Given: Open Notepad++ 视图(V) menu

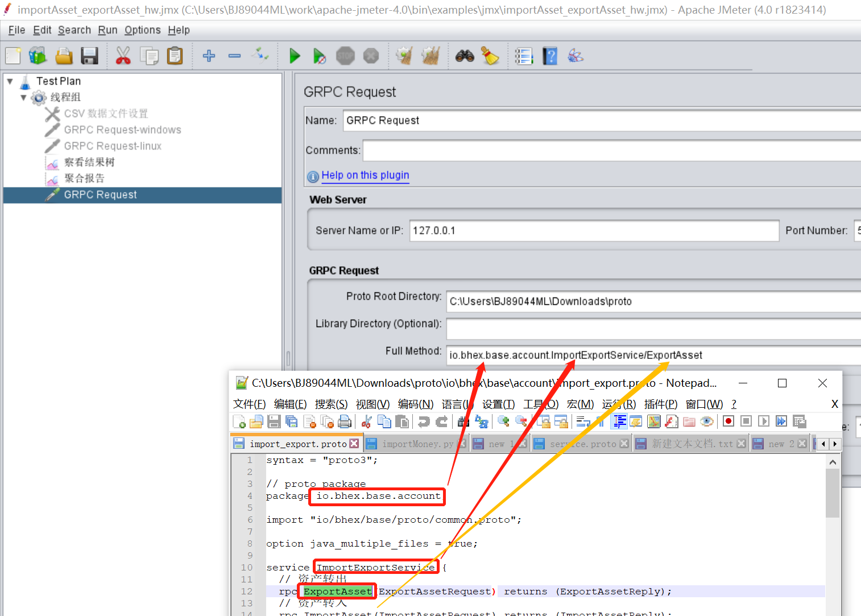Looking at the screenshot, I should click(373, 404).
